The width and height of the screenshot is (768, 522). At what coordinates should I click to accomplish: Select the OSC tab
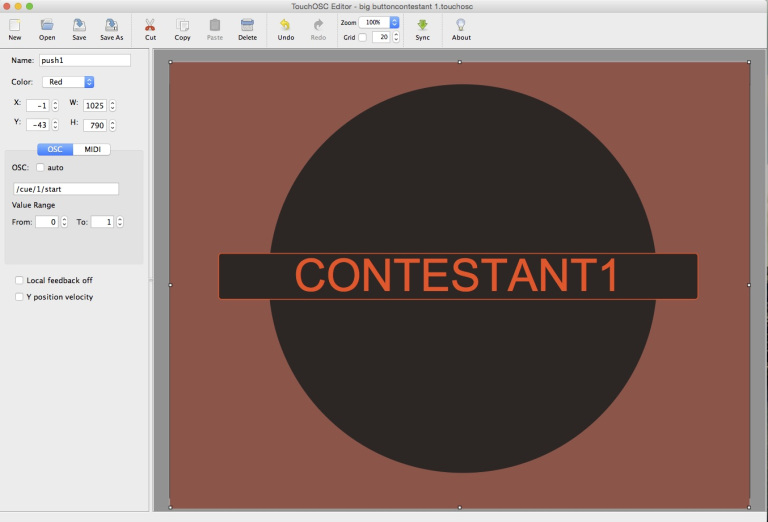tap(55, 149)
